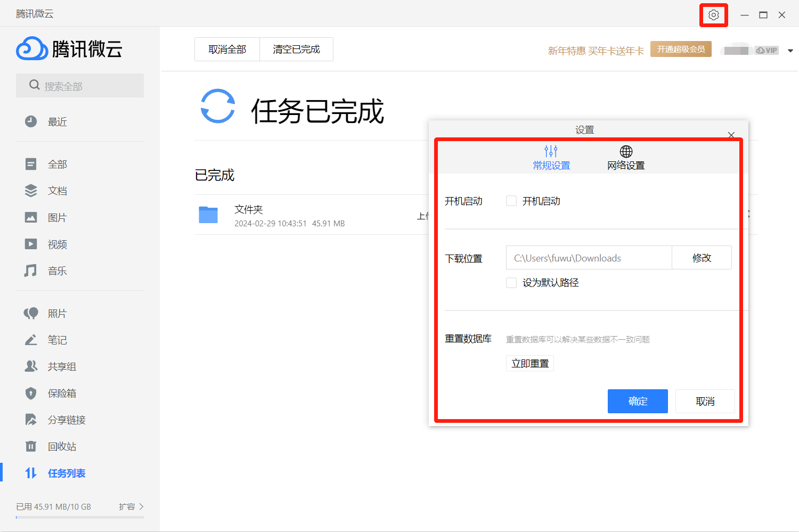Open 回收站 via its trash icon
Viewport: 799px width, 532px height.
[31, 446]
